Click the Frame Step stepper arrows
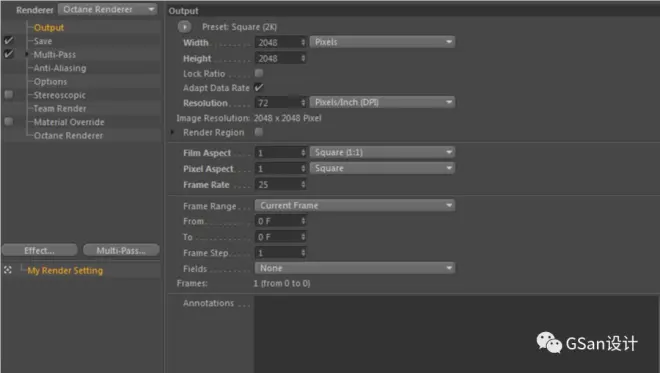This screenshot has height=373, width=660. click(303, 253)
